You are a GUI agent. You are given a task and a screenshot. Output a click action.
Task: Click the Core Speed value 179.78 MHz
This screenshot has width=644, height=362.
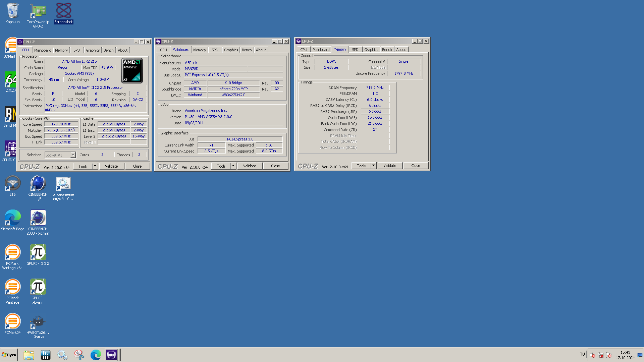[61, 124]
